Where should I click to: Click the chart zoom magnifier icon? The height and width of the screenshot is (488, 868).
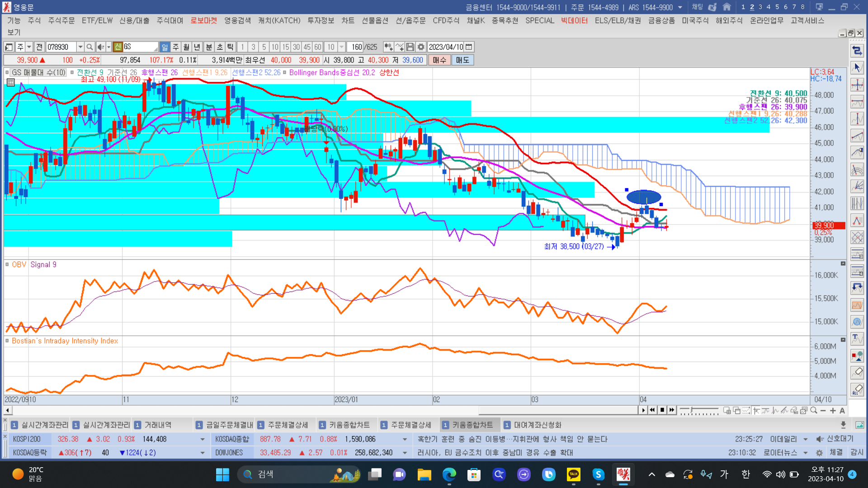point(814,410)
